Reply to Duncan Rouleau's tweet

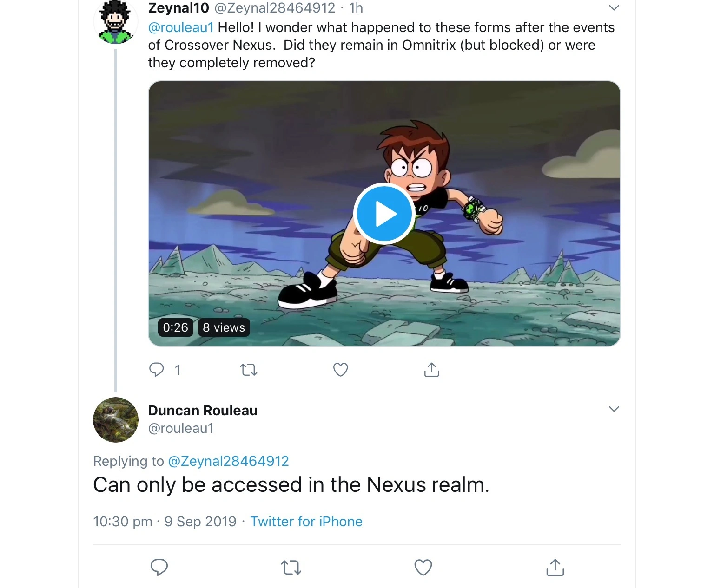159,567
